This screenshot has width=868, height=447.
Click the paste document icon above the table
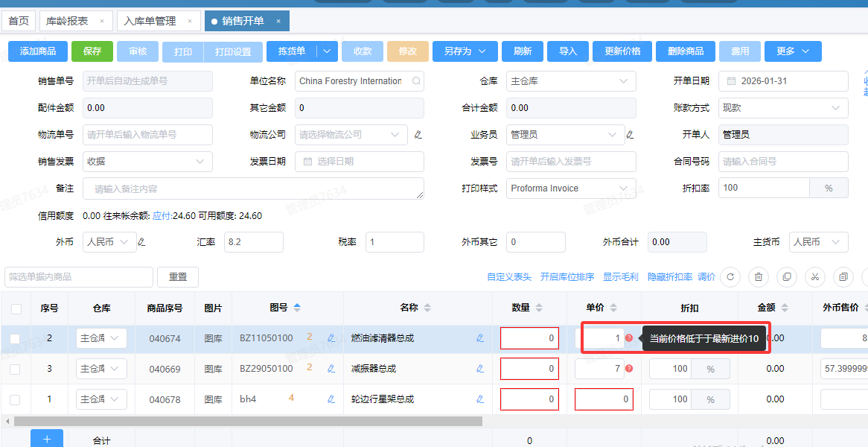(843, 277)
